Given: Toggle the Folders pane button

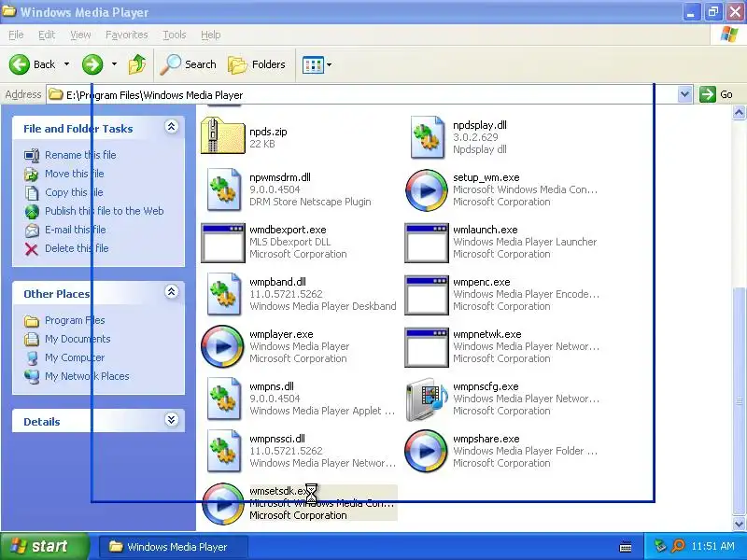Looking at the screenshot, I should point(256,64).
